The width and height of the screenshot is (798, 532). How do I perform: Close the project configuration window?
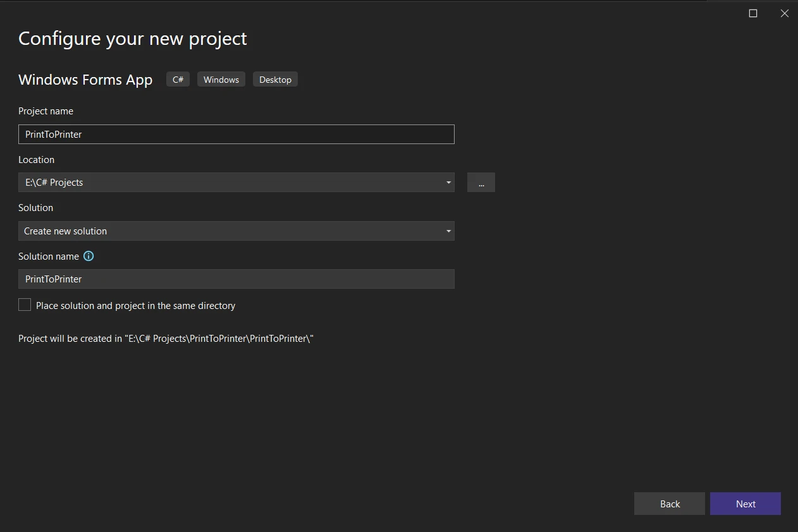point(784,13)
